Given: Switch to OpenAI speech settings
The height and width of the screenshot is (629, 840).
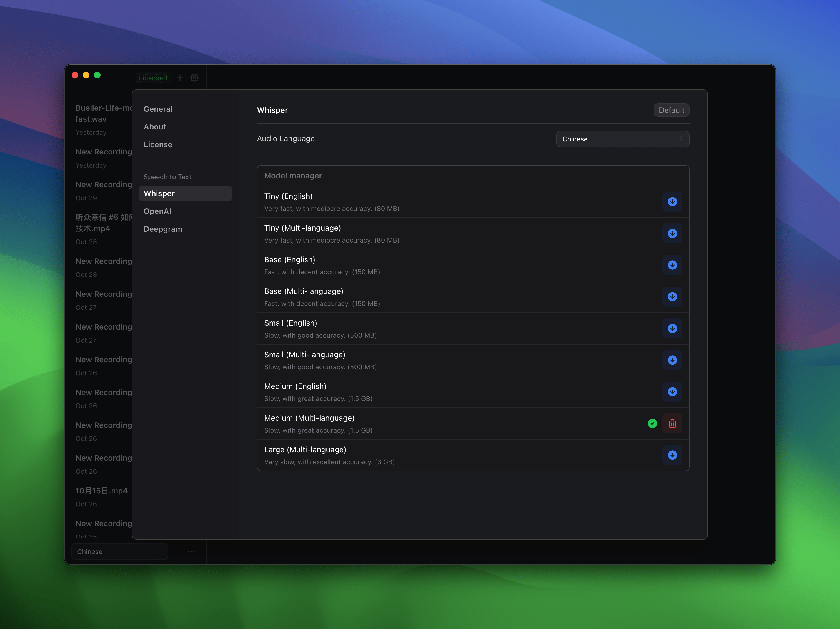Looking at the screenshot, I should (x=157, y=211).
